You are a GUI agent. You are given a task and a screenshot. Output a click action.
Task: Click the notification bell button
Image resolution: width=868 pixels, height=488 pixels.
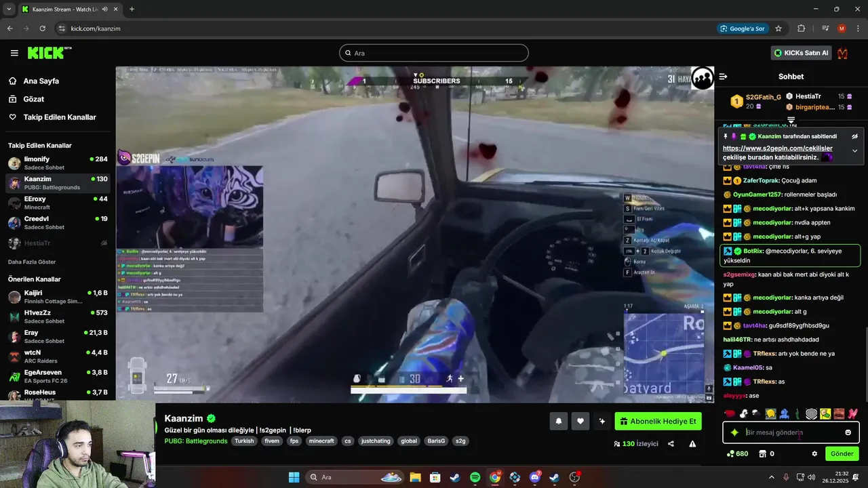coord(559,422)
